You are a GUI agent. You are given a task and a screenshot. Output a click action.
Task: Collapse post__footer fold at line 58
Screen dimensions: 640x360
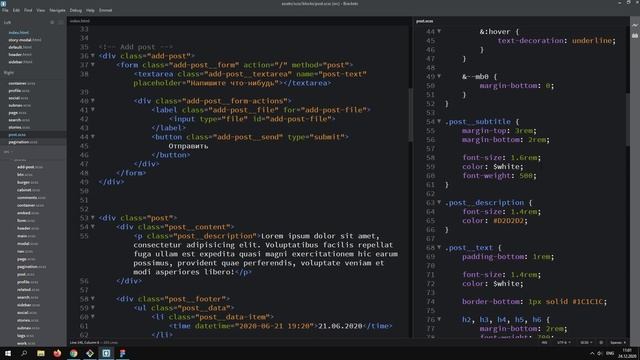(x=93, y=298)
